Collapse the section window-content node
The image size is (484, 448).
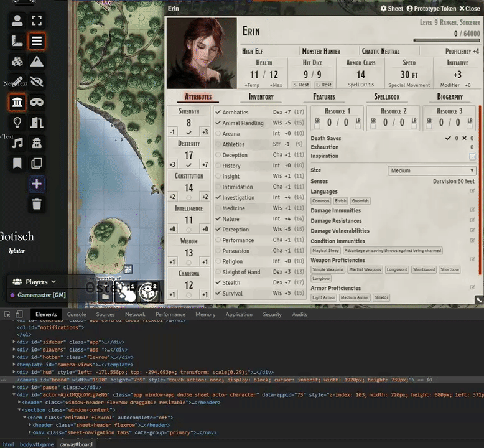[19, 409]
